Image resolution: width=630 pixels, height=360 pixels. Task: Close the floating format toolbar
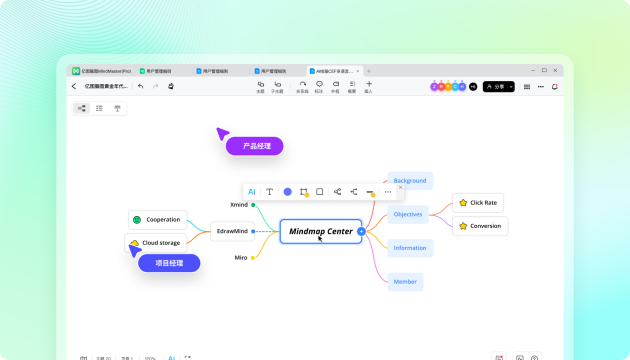[x=401, y=187]
